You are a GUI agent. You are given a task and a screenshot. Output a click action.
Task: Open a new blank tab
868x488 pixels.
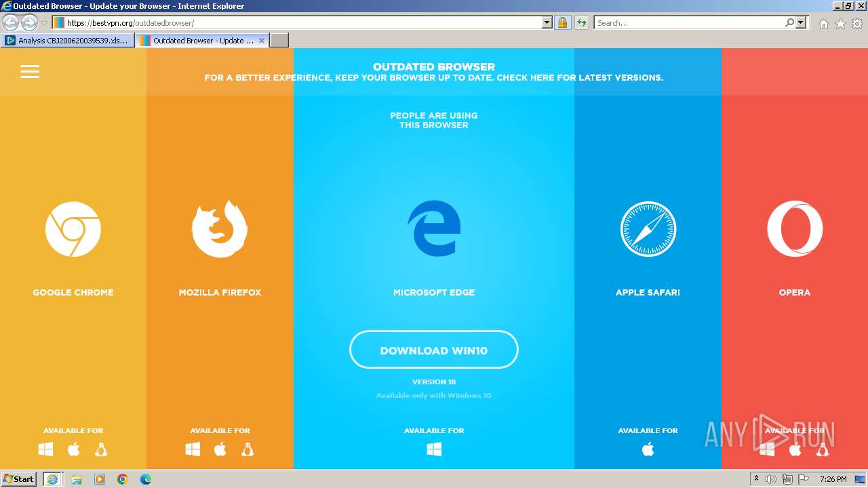tap(279, 40)
